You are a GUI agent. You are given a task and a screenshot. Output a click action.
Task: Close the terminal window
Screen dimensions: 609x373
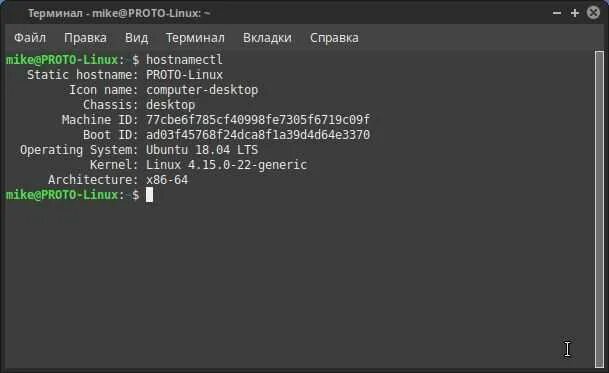[593, 13]
